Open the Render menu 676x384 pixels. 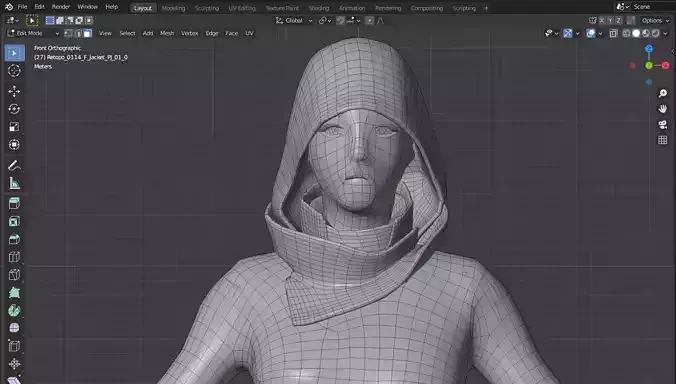[61, 7]
